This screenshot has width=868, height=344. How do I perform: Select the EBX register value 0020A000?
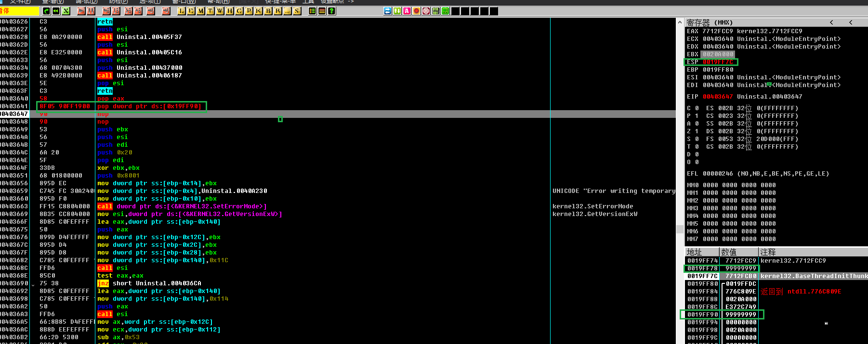pyautogui.click(x=717, y=54)
